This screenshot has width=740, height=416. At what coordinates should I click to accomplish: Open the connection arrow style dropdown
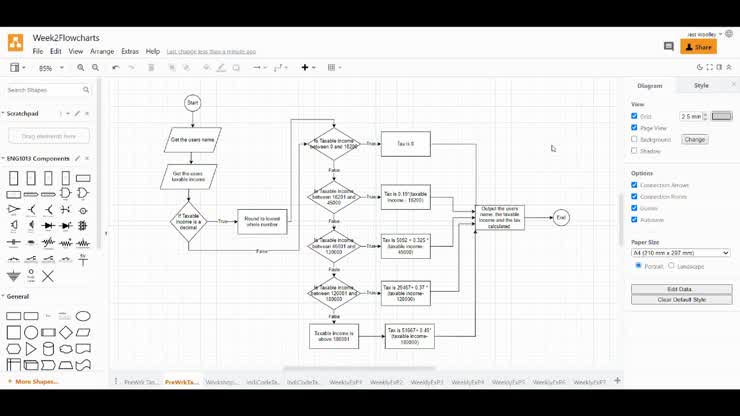[260, 68]
